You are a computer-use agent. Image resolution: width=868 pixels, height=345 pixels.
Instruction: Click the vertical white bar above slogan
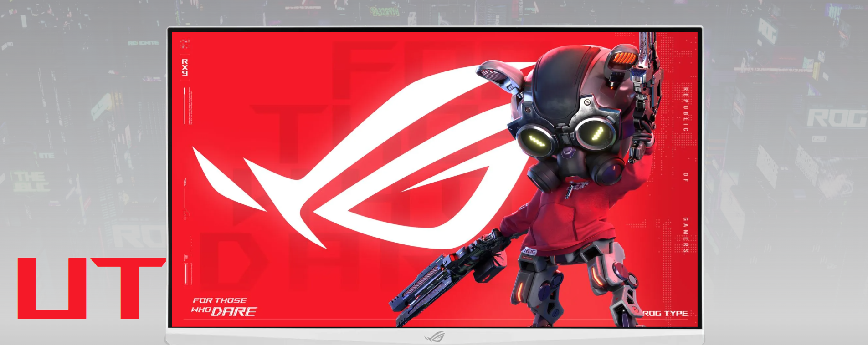[186, 273]
